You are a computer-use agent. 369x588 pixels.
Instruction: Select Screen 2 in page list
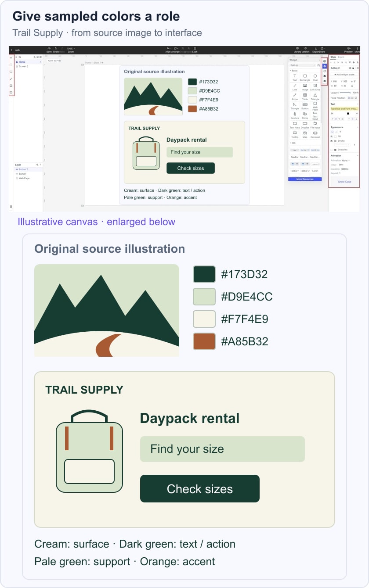point(29,66)
